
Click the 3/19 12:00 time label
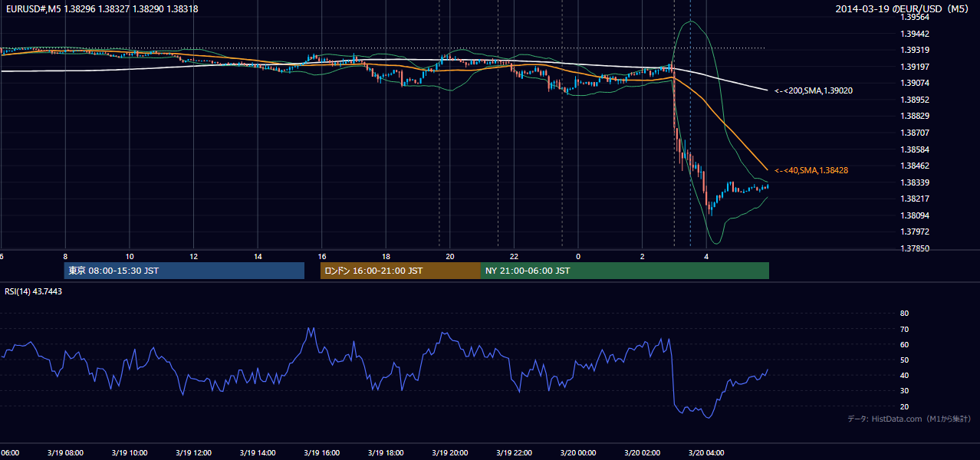coord(193,453)
